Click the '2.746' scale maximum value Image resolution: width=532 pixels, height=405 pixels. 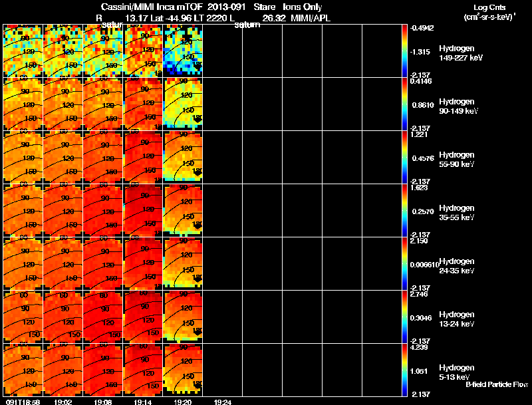pos(419,294)
